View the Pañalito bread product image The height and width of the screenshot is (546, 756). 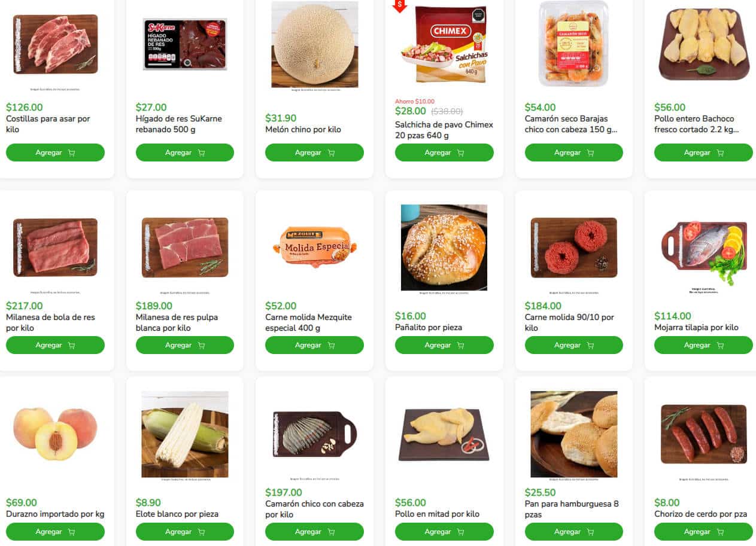point(444,248)
